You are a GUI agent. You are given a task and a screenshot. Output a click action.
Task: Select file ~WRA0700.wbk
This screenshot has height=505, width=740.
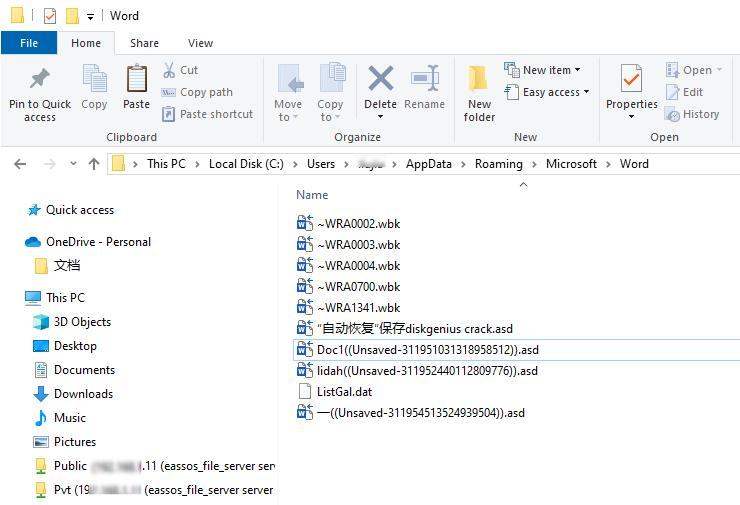click(348, 287)
